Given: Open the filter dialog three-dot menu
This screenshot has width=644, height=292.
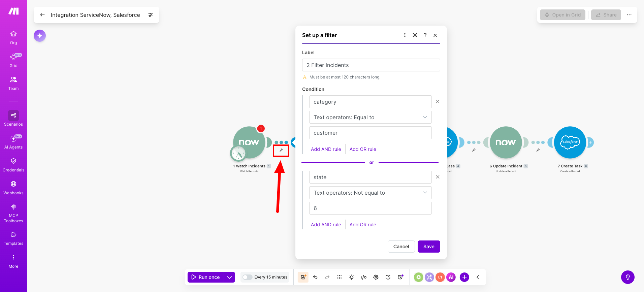Looking at the screenshot, I should click(405, 35).
